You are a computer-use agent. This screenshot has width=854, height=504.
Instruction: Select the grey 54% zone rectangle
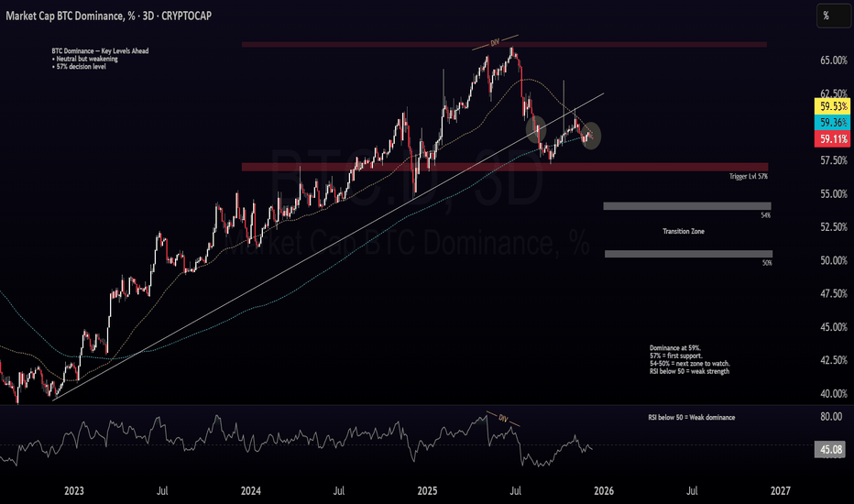click(x=687, y=206)
